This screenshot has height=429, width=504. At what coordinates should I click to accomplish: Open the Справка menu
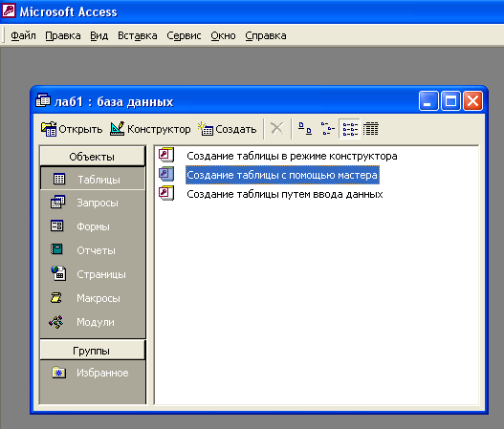pyautogui.click(x=266, y=35)
